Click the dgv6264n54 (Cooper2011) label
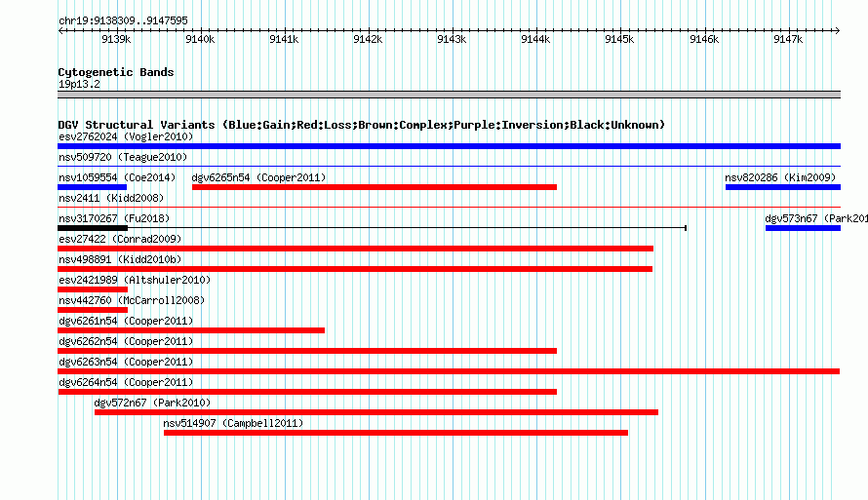 tap(126, 382)
